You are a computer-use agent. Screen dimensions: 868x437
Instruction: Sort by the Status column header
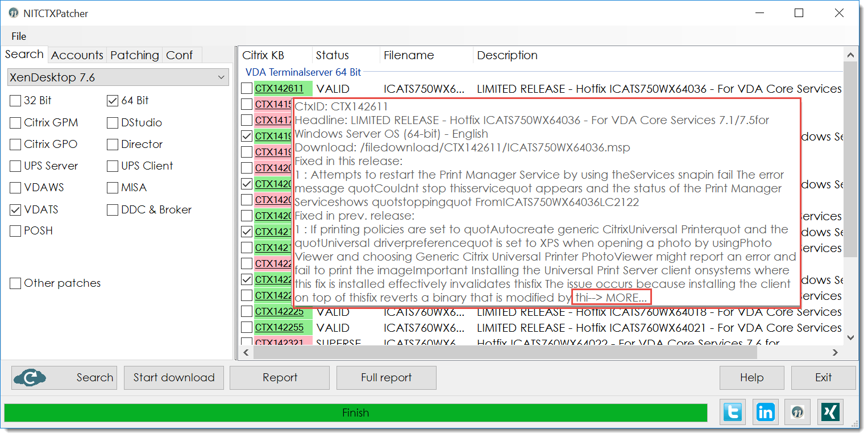(x=346, y=55)
